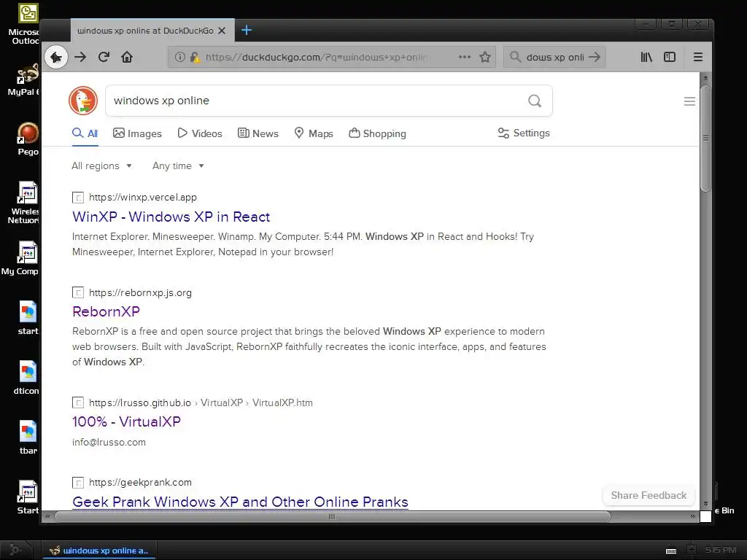Open the browser home page

pyautogui.click(x=127, y=57)
